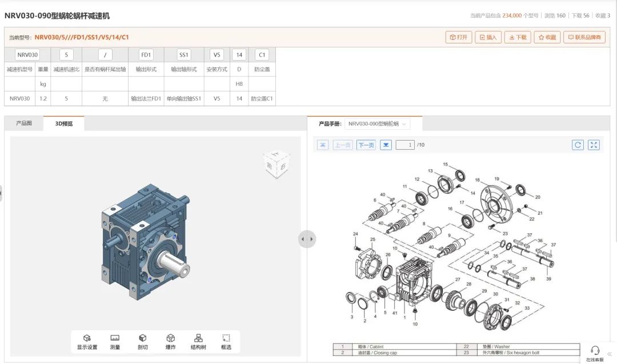Activate the 爆炸 explode view tool
The image size is (617, 364).
click(x=170, y=342)
